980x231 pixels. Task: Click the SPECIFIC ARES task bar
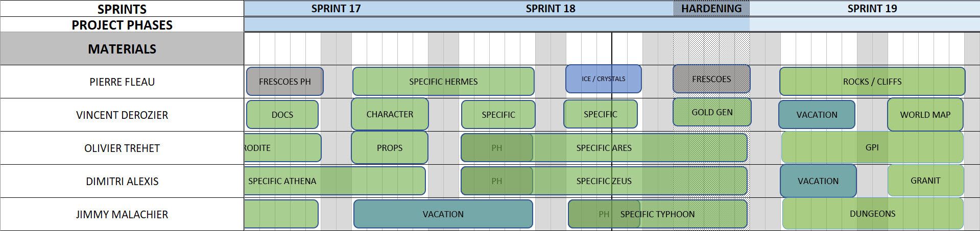tap(604, 148)
